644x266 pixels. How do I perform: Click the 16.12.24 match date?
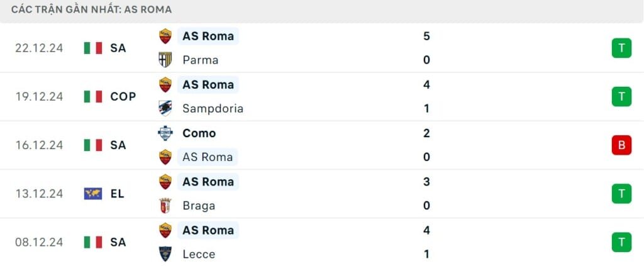pyautogui.click(x=39, y=145)
